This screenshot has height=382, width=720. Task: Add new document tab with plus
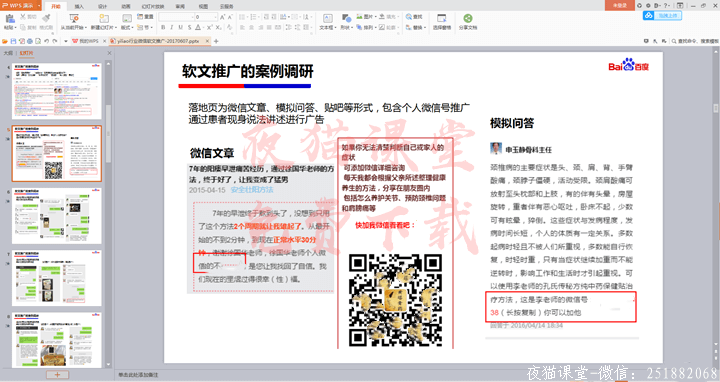(216, 41)
